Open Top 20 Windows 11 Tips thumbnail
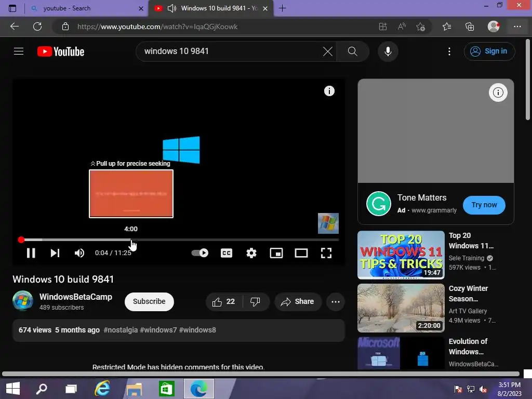 tap(401, 255)
